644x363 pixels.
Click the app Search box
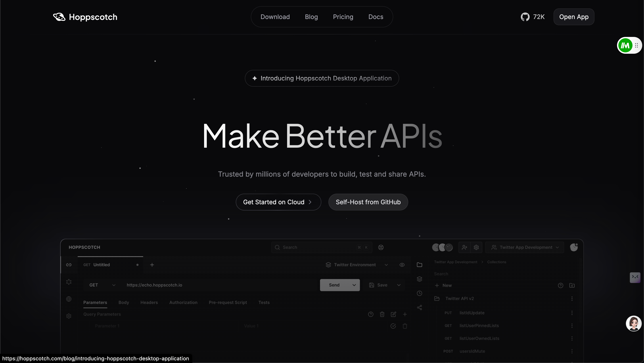click(x=322, y=247)
